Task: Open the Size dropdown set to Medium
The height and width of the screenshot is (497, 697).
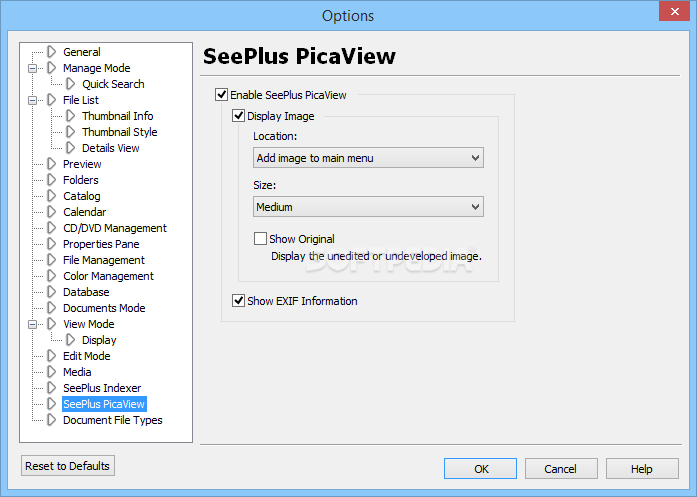Action: point(368,207)
